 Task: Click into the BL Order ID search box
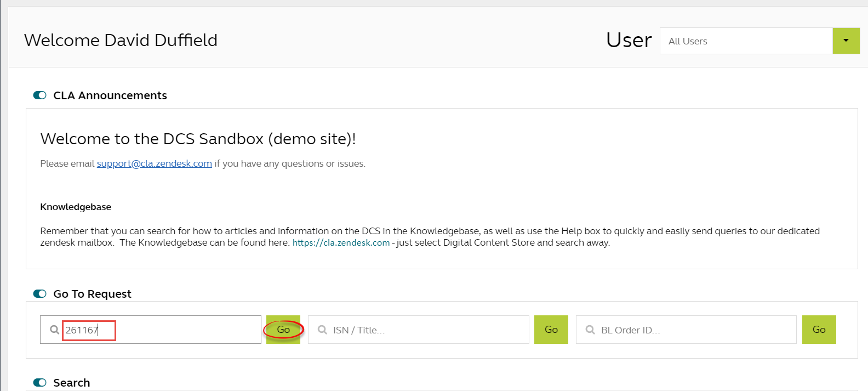(x=696, y=330)
